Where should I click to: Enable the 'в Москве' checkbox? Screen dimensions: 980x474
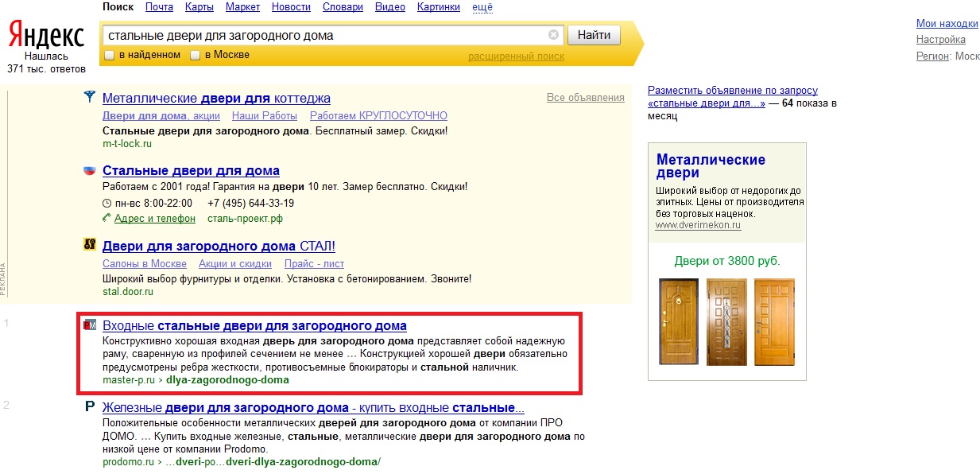pyautogui.click(x=196, y=55)
